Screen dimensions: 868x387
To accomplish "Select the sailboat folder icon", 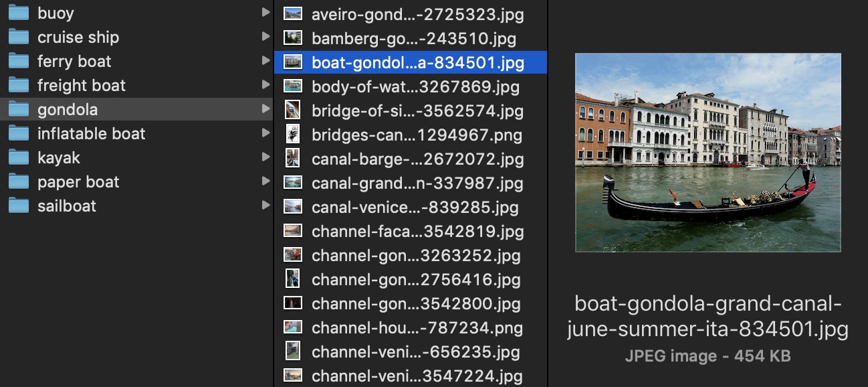I will 18,206.
